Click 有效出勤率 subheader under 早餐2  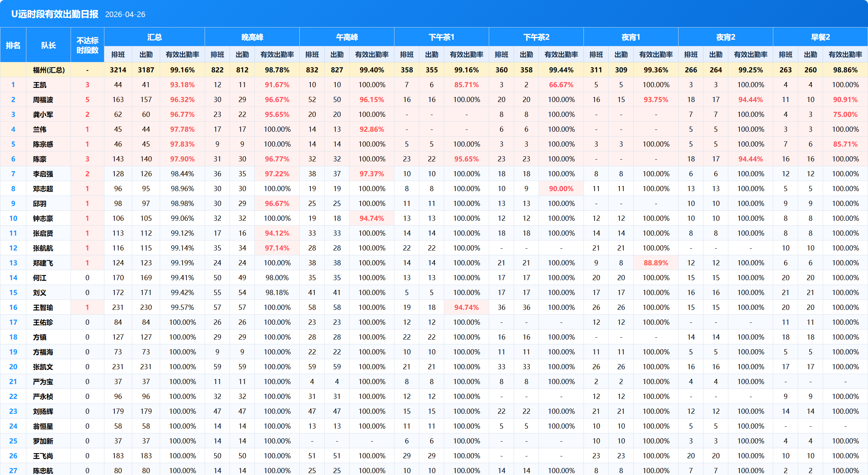845,55
